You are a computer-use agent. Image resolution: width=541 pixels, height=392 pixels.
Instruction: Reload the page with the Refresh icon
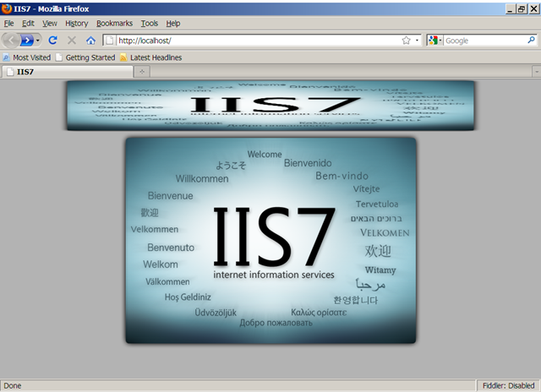[52, 41]
